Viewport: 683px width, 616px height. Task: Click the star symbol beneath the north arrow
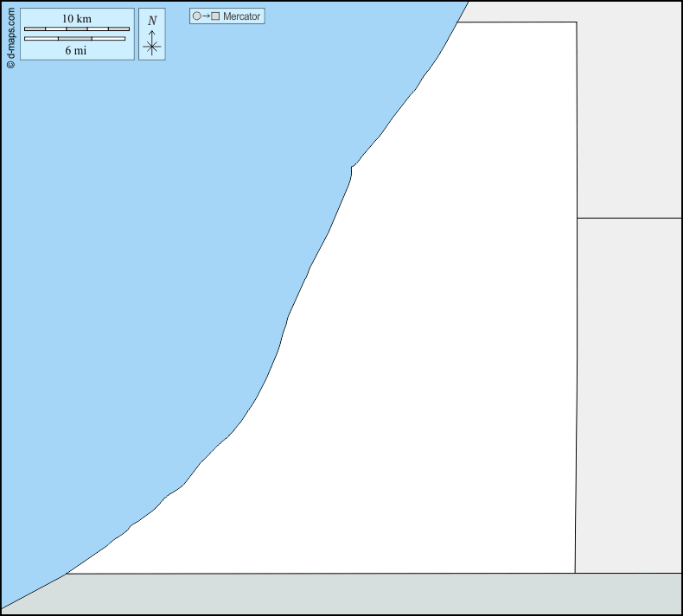click(152, 48)
